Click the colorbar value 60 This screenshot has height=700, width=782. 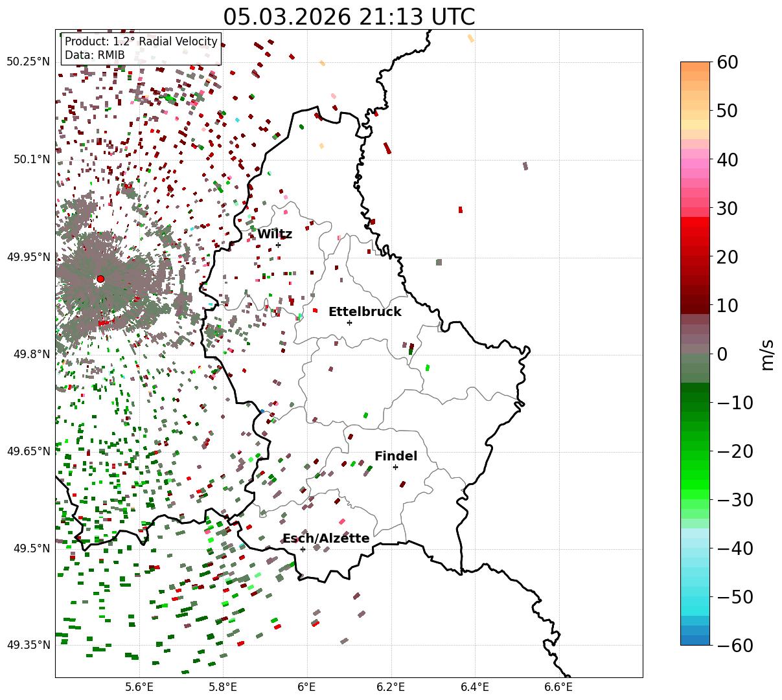point(728,62)
